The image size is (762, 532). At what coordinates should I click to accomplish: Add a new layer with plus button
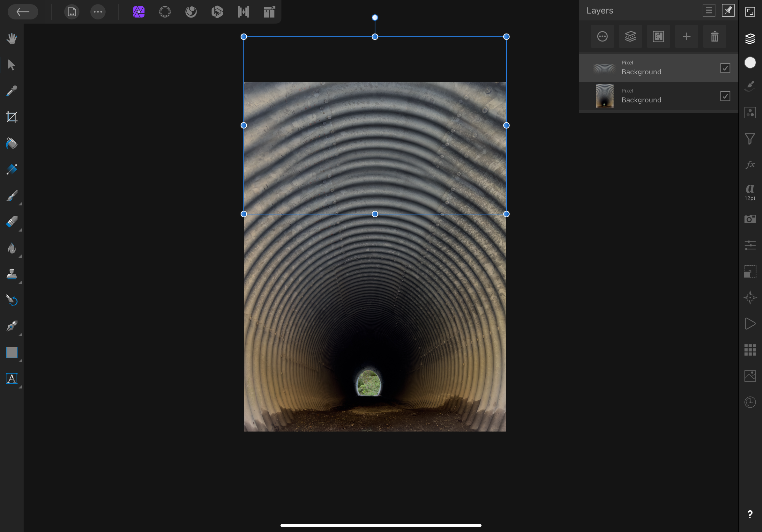(x=686, y=36)
